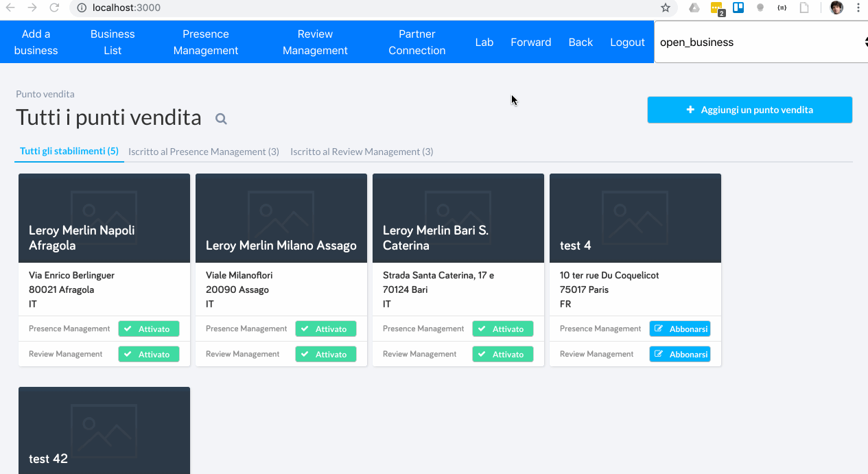
Task: Click the search magnifier beside Tutti i punti vendita
Action: pos(221,119)
